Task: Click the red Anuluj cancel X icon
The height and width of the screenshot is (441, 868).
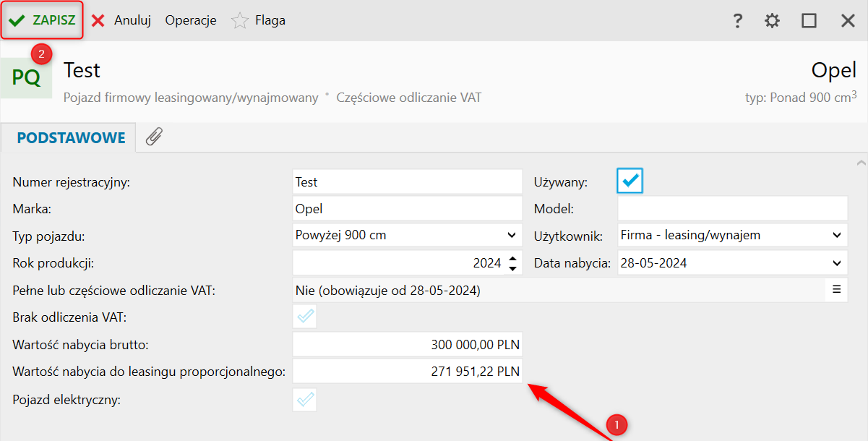Action: tap(98, 20)
